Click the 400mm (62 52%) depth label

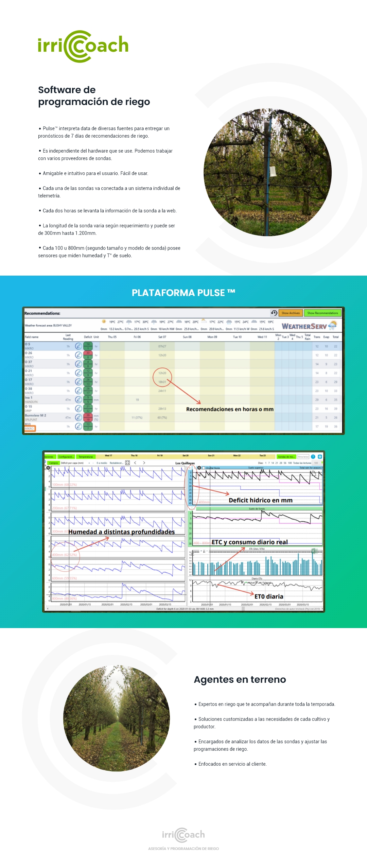(x=65, y=555)
